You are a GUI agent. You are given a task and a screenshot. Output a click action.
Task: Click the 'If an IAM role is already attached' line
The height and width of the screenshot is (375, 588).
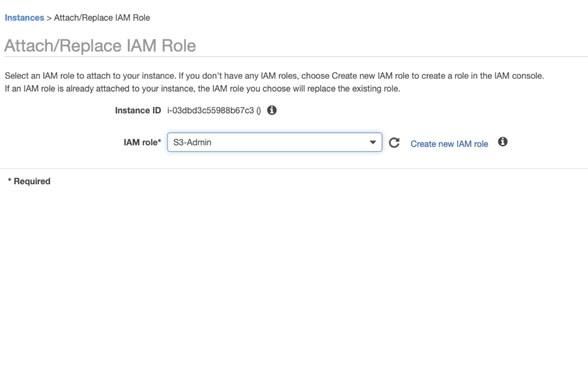[202, 89]
